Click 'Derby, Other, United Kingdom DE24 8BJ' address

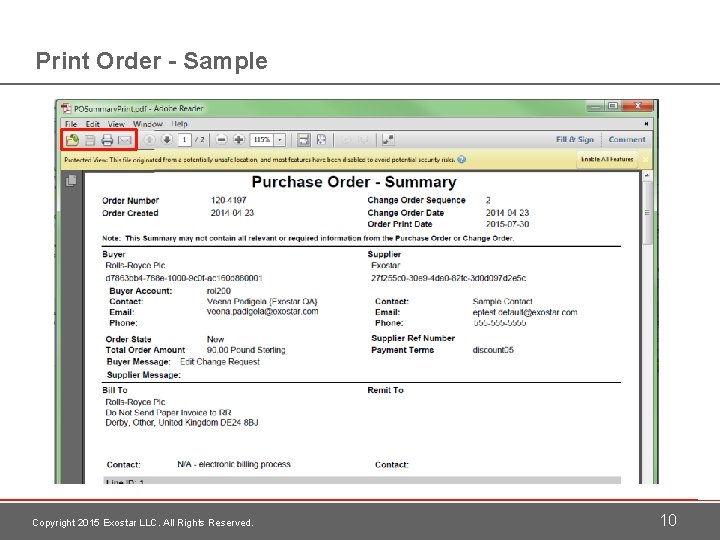[x=181, y=422]
